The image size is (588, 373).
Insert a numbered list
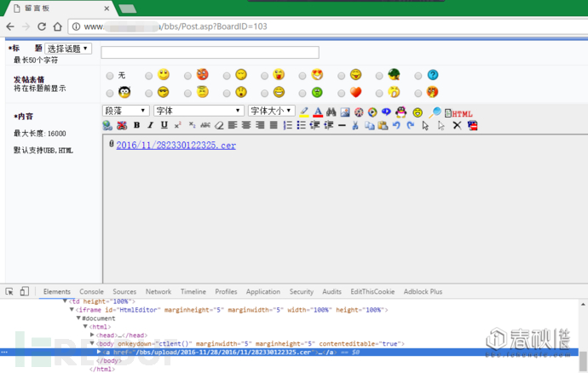pyautogui.click(x=288, y=125)
